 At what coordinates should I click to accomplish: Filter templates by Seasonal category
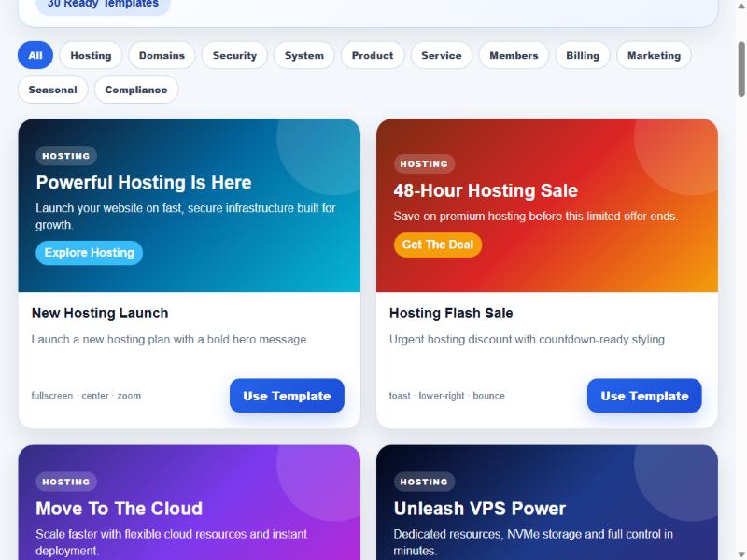[53, 90]
